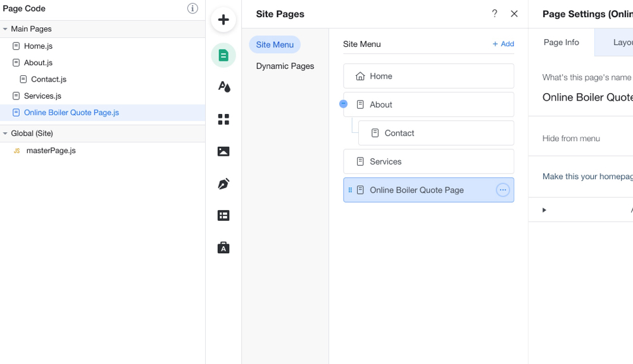Click the file icon next to Contact.js
Screen dimensions: 633x364
23,79
